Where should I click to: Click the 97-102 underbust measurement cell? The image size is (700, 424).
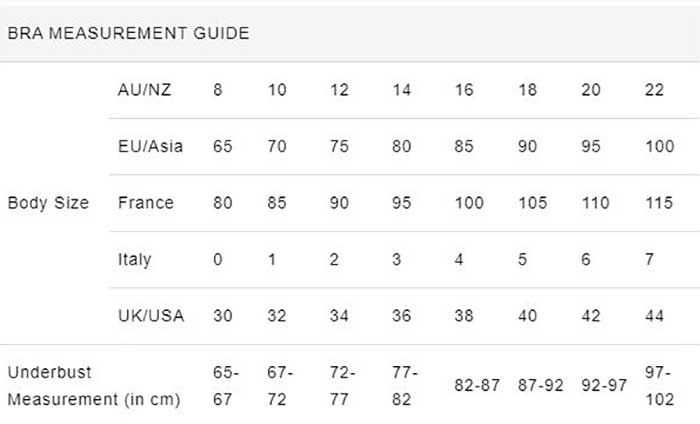pyautogui.click(x=660, y=386)
